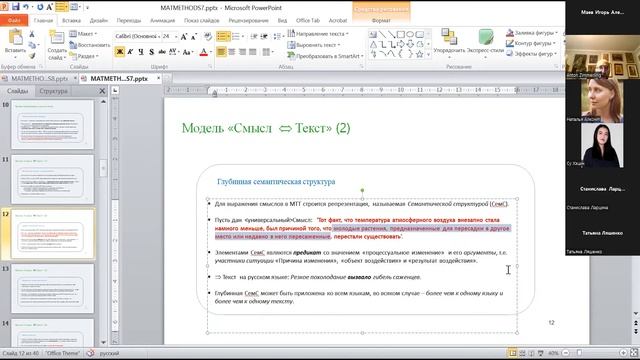Click the Paste (Вставить) clipboard icon
The image size is (640, 360).
pyautogui.click(x=16, y=38)
